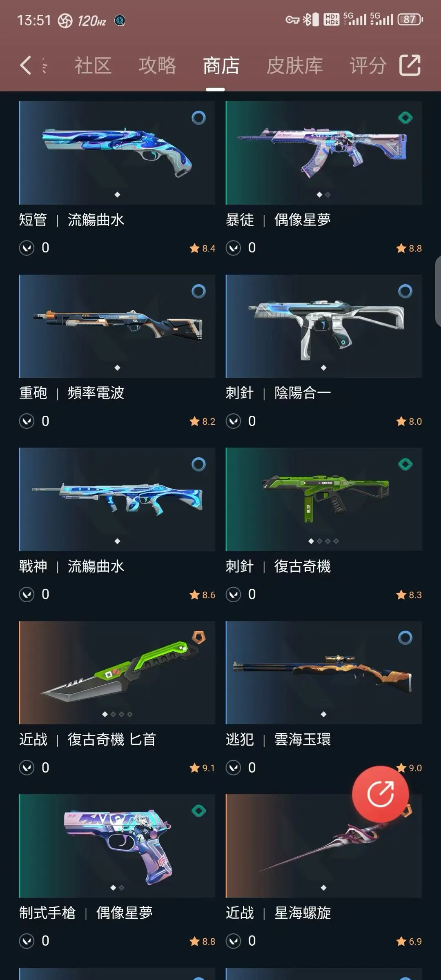Open 戰神 流觴曲水 skin thumbnail
Image resolution: width=441 pixels, height=980 pixels.
pos(117,499)
